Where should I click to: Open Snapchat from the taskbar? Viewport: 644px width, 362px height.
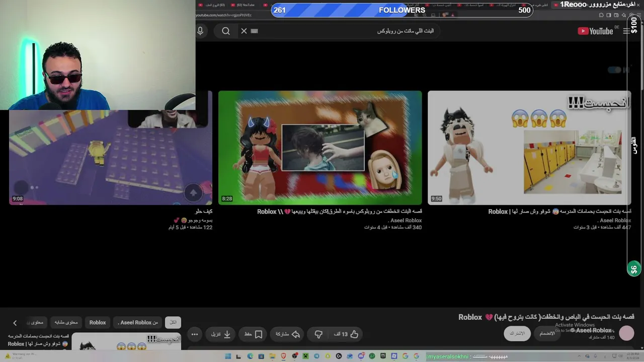click(x=328, y=356)
